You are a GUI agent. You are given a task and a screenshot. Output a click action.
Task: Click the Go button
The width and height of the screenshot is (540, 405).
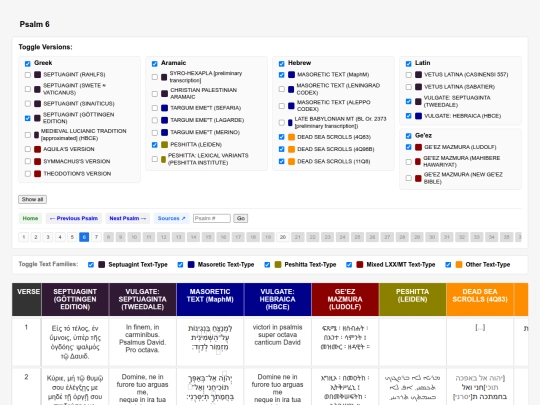pyautogui.click(x=241, y=218)
